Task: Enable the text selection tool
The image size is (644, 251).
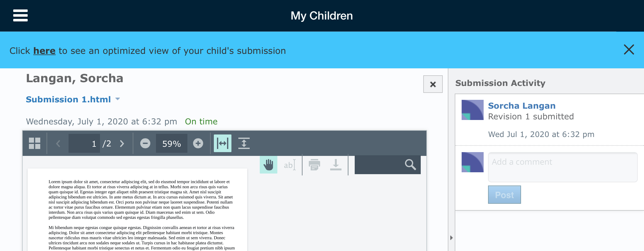Action: point(289,165)
